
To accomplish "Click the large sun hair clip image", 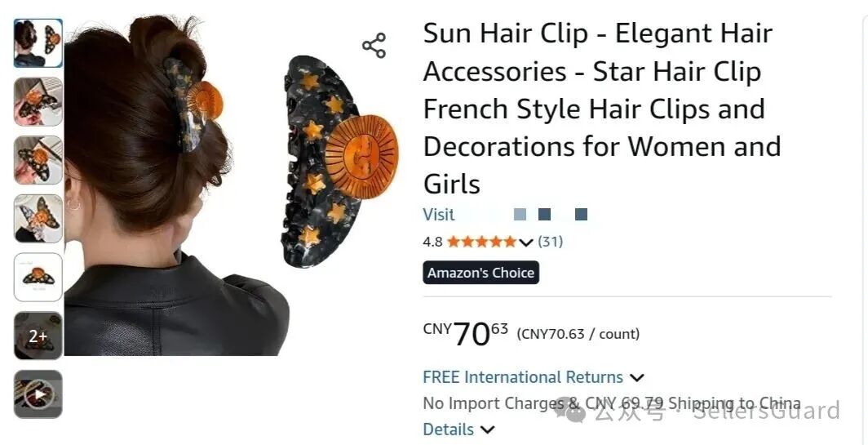I will click(x=339, y=161).
